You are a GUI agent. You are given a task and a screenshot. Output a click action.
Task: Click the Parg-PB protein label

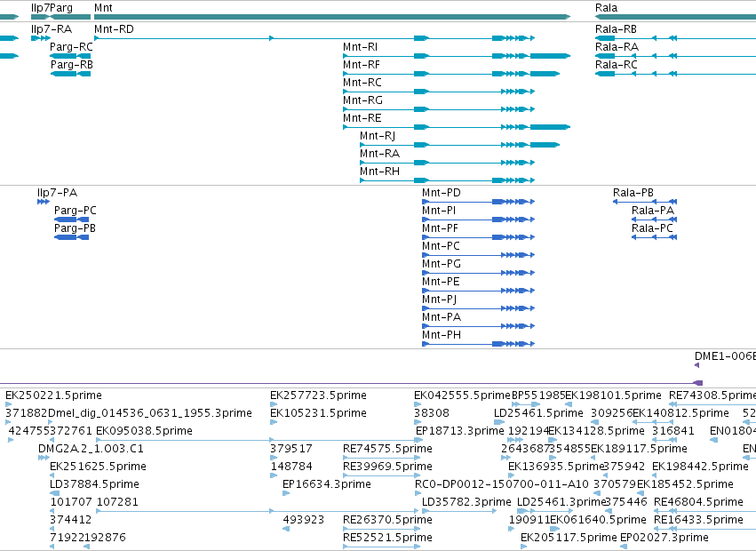click(x=75, y=228)
